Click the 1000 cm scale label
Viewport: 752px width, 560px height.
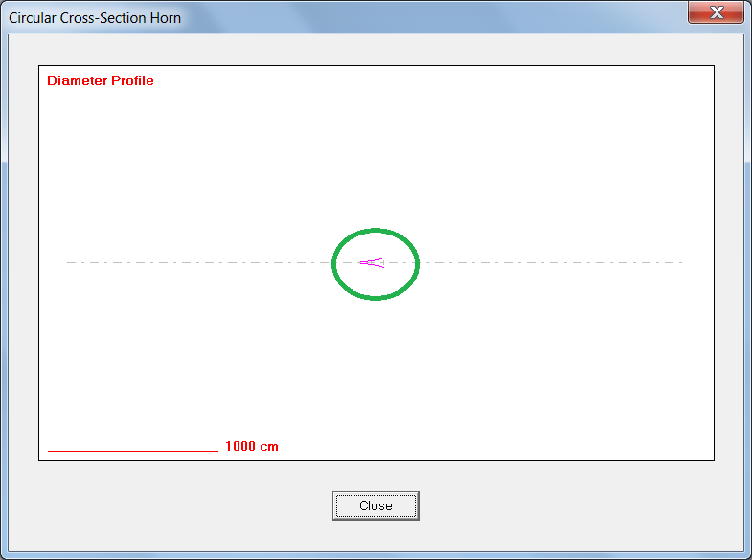252,446
